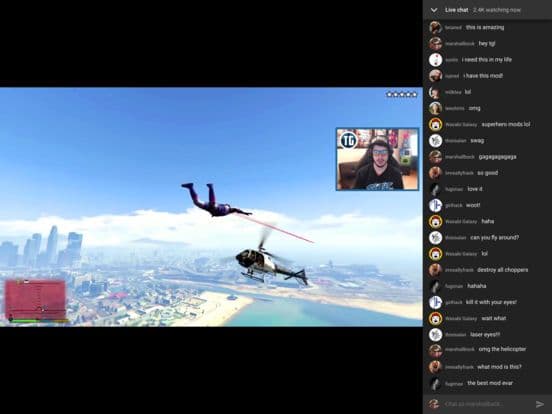Open avatar beside 'hahaha' message
The height and width of the screenshot is (414, 552).
pos(435,286)
